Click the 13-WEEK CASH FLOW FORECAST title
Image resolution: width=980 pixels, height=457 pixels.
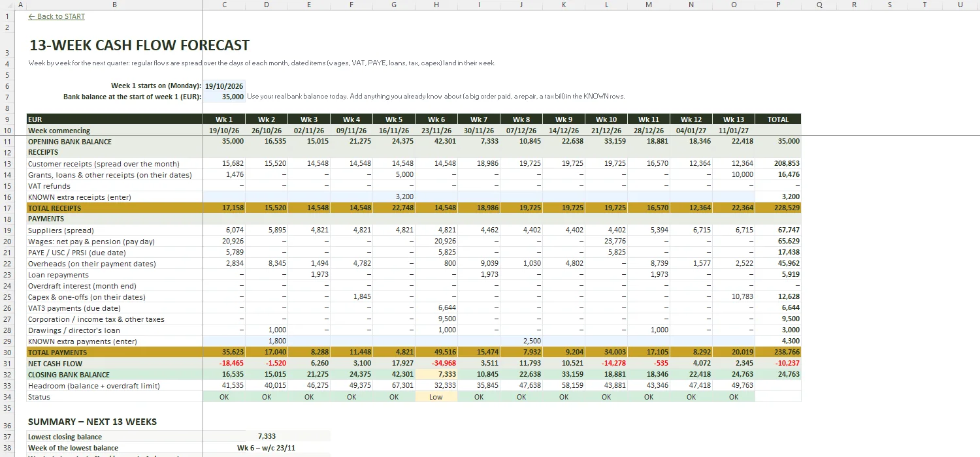pos(139,45)
